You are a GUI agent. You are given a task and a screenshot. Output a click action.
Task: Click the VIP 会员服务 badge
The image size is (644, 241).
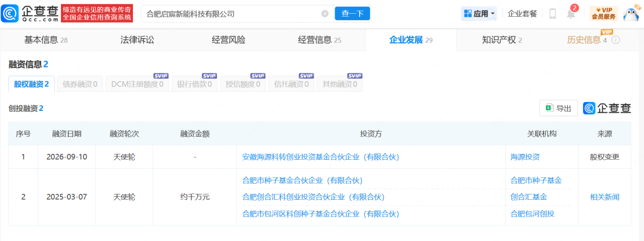tap(603, 14)
